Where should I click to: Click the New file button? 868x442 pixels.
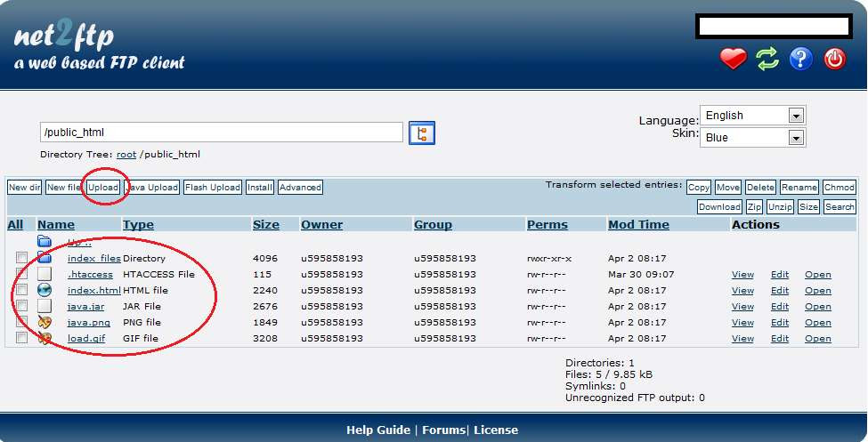click(63, 188)
